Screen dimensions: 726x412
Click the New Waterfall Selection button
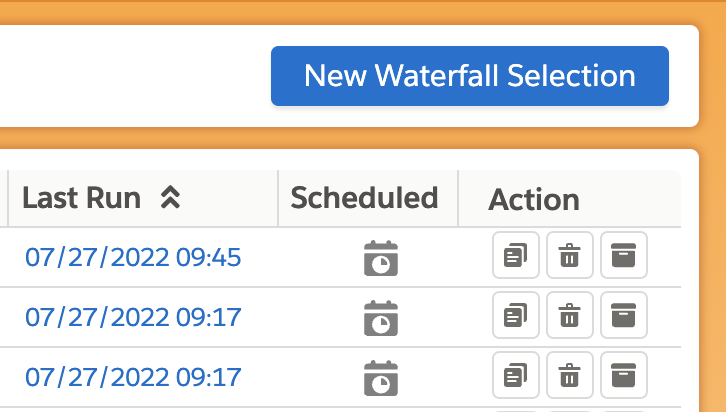pyautogui.click(x=469, y=76)
